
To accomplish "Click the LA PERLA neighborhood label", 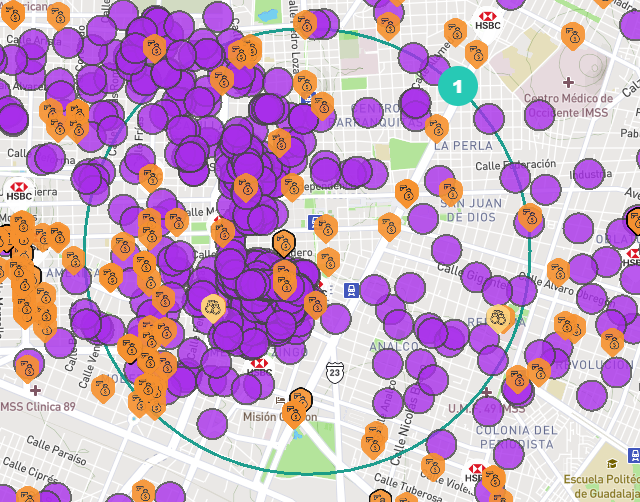I will tap(464, 146).
